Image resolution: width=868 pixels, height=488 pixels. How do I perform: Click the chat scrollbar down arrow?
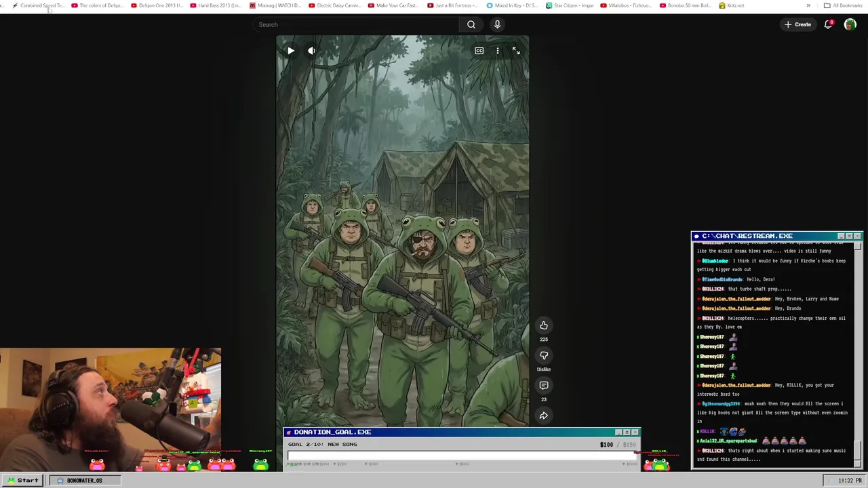coord(858,464)
